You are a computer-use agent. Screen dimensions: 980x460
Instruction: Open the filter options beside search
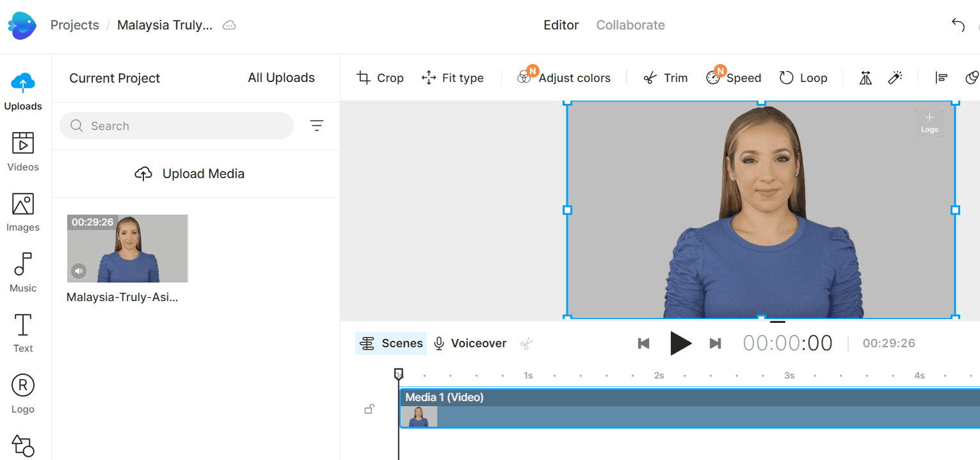pos(317,126)
